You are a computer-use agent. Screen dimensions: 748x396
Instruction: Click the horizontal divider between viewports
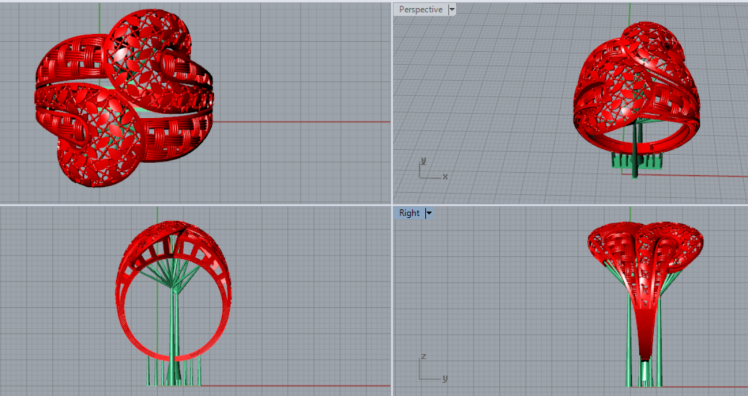click(x=374, y=205)
